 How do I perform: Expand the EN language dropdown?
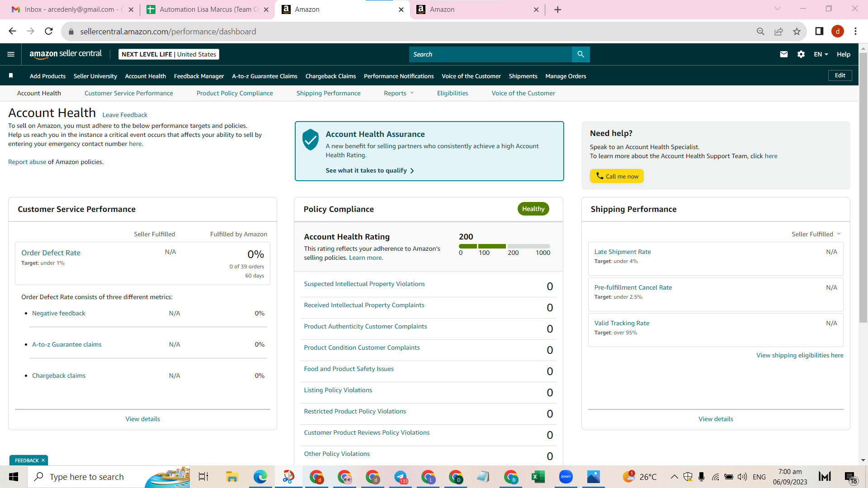[x=821, y=54]
